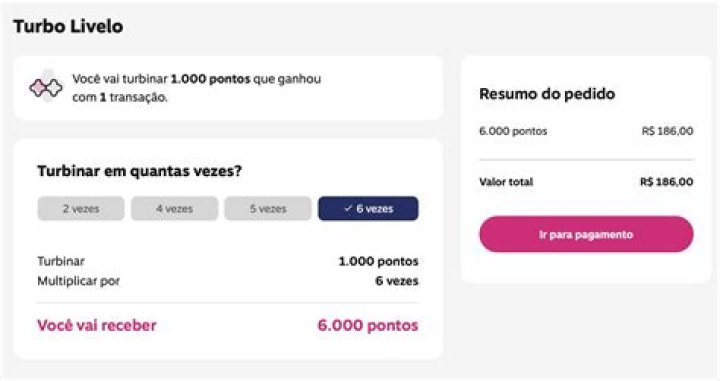Go to payment with Ir para pagamento
Screen dimensions: 720x381
coord(586,234)
